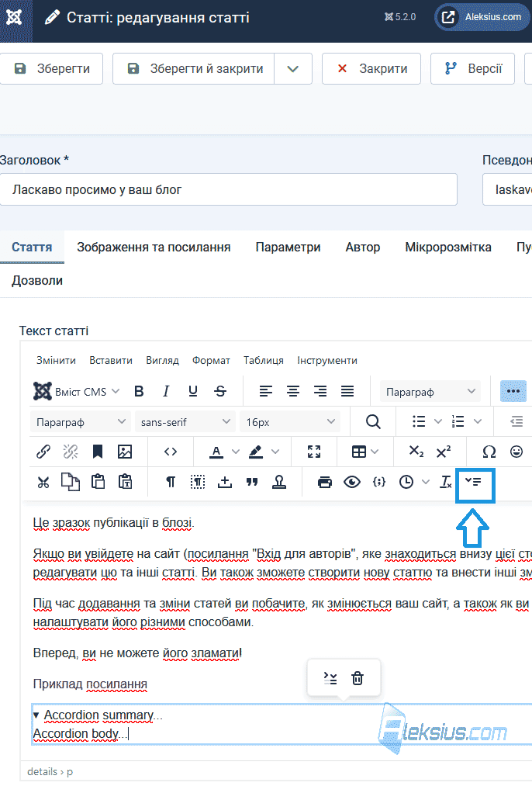Open text color chevron options
The width and height of the screenshot is (532, 786).
pyautogui.click(x=236, y=452)
